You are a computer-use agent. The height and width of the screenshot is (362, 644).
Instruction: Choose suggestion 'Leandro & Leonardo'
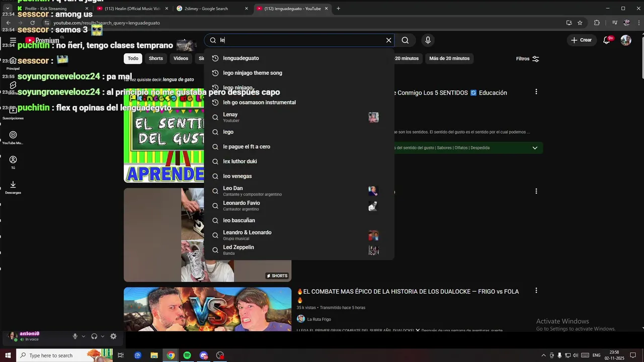coord(299,235)
